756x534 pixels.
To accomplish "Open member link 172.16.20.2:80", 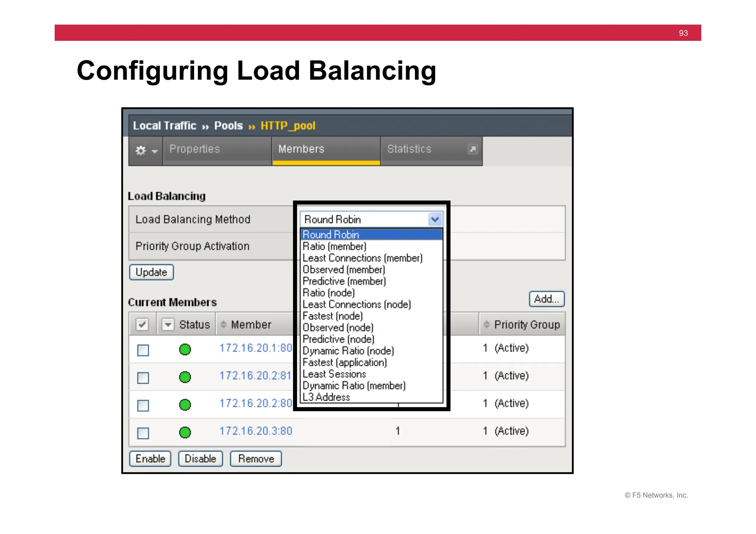I will pos(256,403).
